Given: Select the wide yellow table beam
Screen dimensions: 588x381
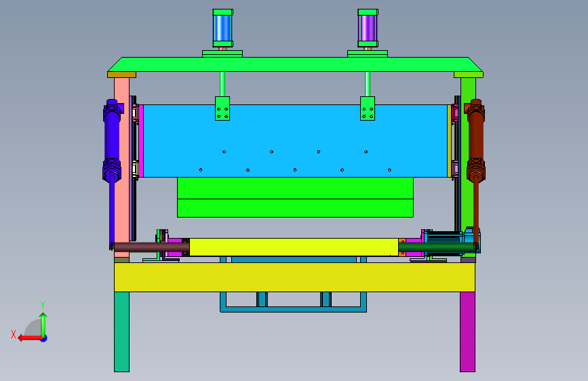Looking at the screenshot, I should coord(294,277).
